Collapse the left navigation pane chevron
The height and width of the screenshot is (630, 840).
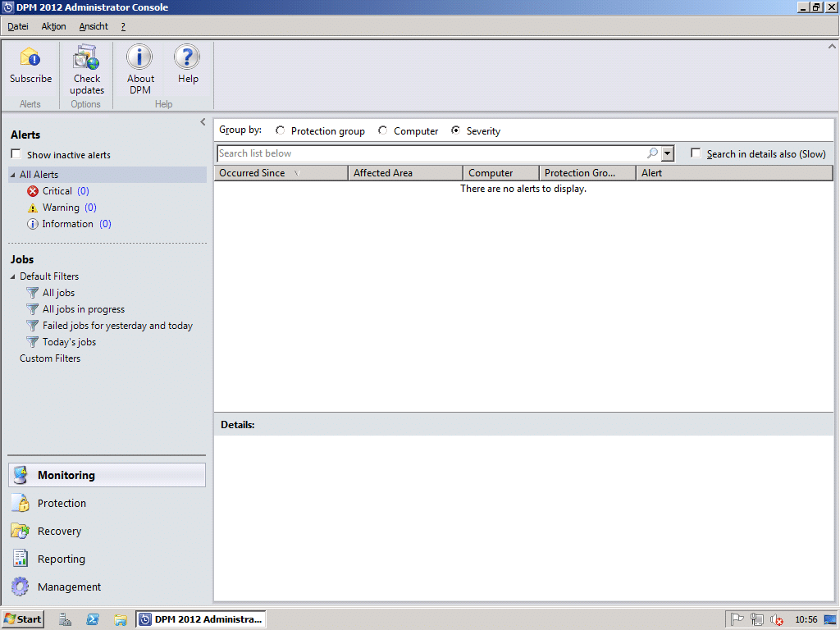point(203,122)
